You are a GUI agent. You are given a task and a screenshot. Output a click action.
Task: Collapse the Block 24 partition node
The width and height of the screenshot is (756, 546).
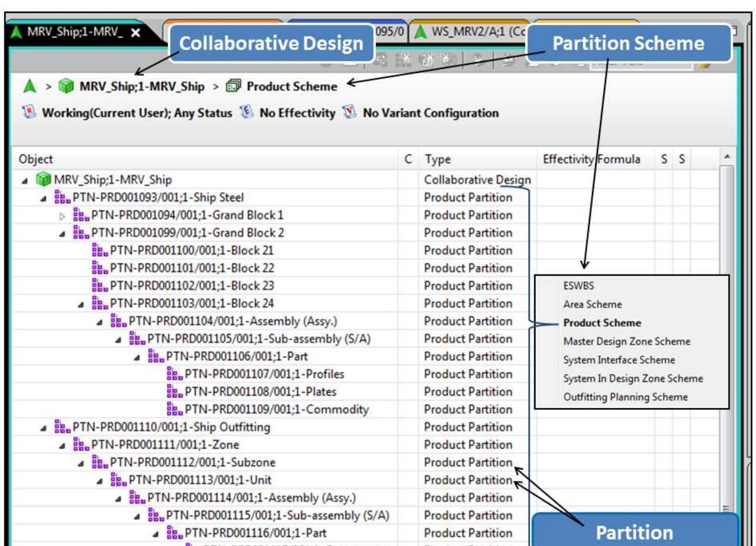pyautogui.click(x=81, y=304)
